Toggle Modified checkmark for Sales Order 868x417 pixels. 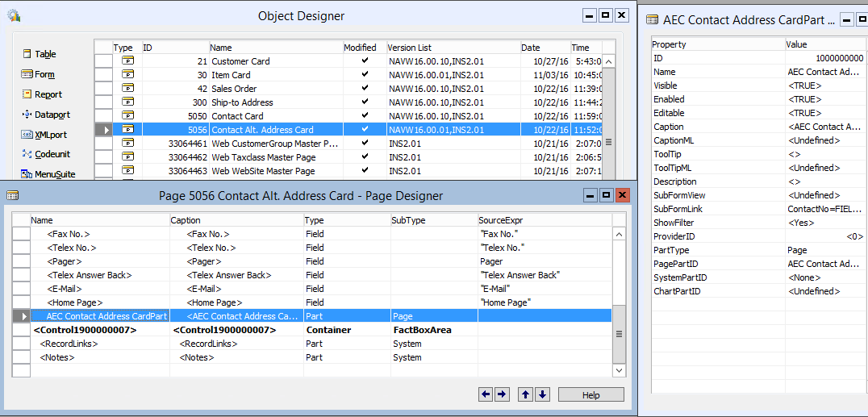365,89
